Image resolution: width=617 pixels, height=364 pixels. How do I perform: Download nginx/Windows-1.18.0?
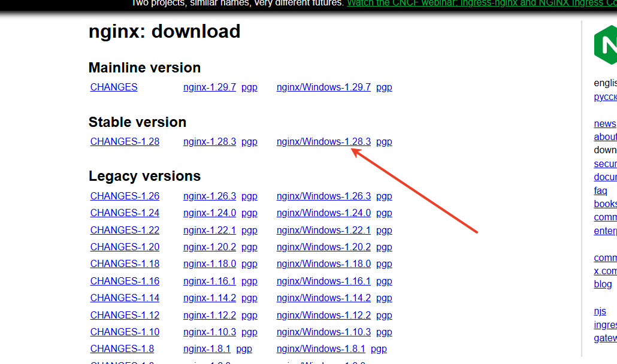click(323, 264)
